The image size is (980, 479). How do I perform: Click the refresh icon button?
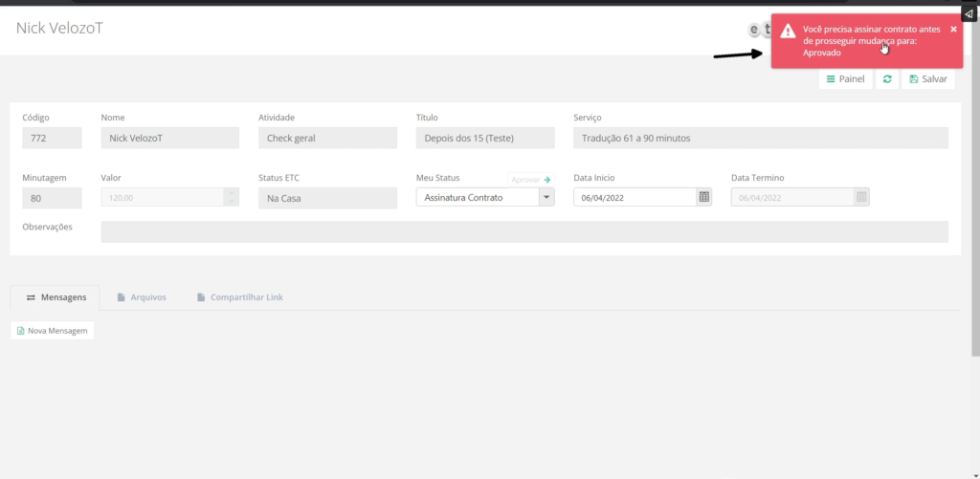pos(887,79)
